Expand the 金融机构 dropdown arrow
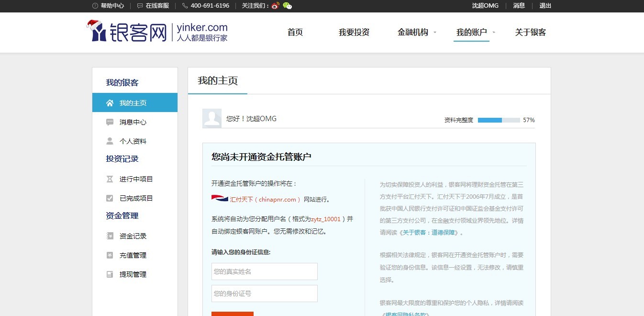 (435, 33)
